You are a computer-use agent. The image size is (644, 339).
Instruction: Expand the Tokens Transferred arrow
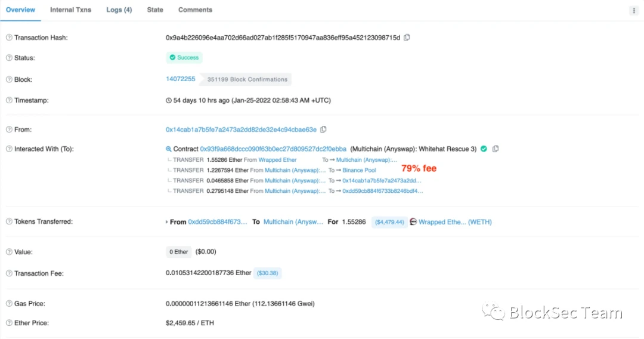tap(167, 222)
